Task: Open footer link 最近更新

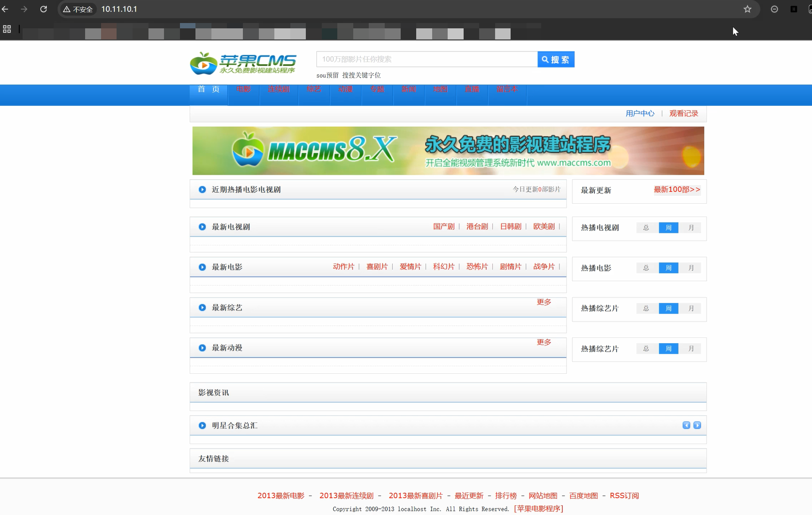Action: tap(469, 496)
